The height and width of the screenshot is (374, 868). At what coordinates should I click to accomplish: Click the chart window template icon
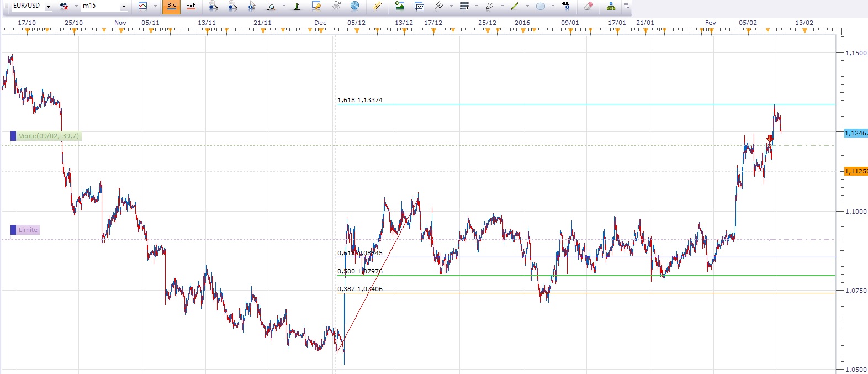419,6
